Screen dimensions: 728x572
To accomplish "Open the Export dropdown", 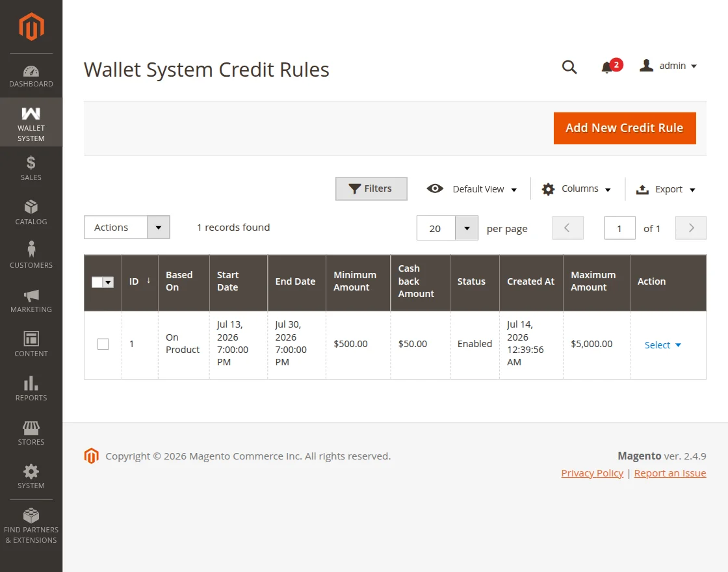I will (x=666, y=189).
